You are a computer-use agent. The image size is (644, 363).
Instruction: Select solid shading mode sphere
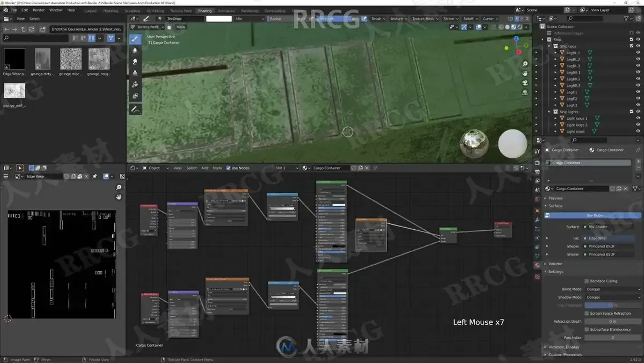[508, 27]
